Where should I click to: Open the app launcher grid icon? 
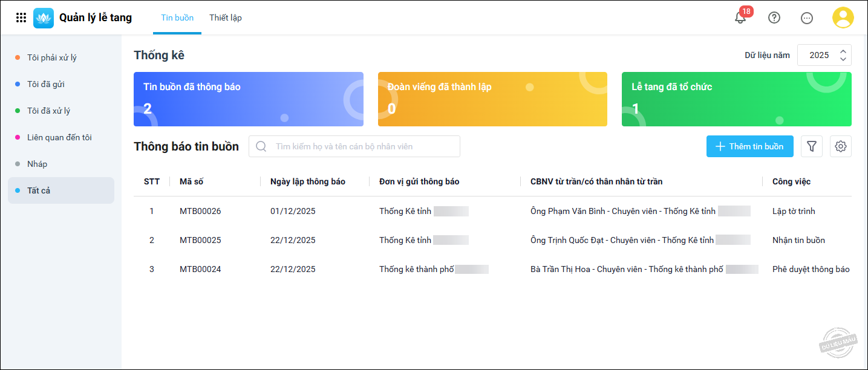(x=21, y=18)
